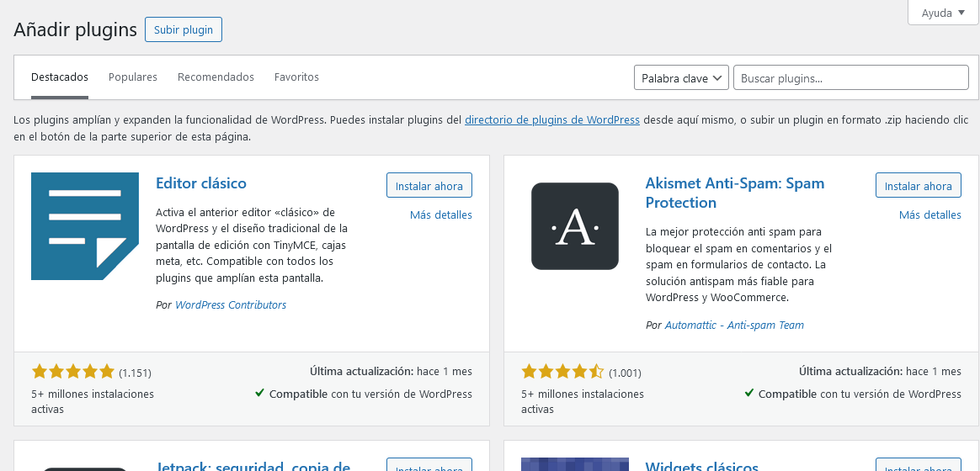Click the Akismet star rating
The image size is (980, 471).
coord(562,372)
